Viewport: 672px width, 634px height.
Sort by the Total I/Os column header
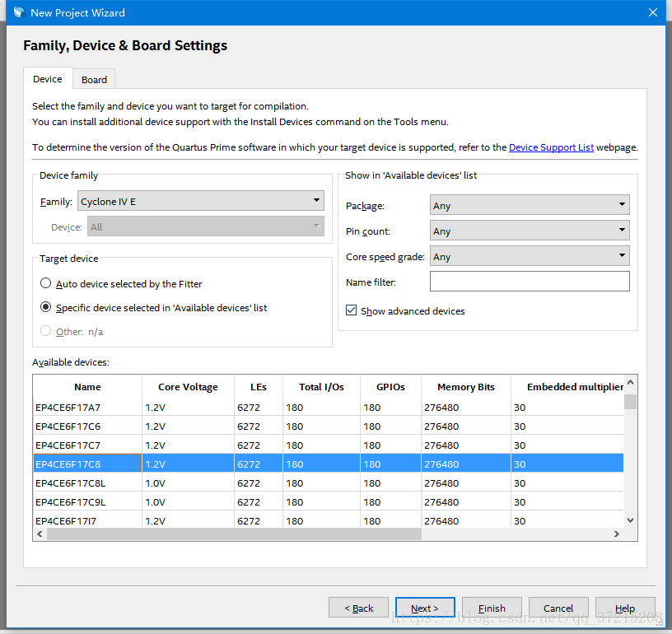[x=321, y=387]
